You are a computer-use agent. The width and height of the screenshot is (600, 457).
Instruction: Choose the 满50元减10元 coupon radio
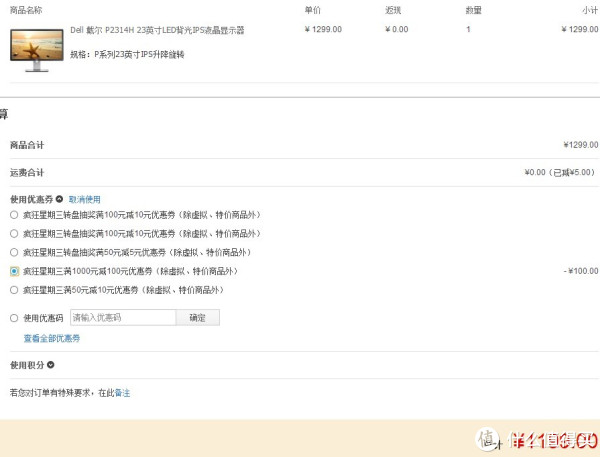point(14,290)
